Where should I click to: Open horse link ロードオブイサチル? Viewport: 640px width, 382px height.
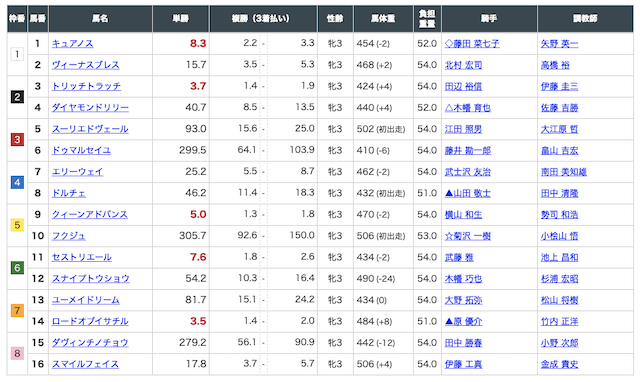[x=90, y=322]
